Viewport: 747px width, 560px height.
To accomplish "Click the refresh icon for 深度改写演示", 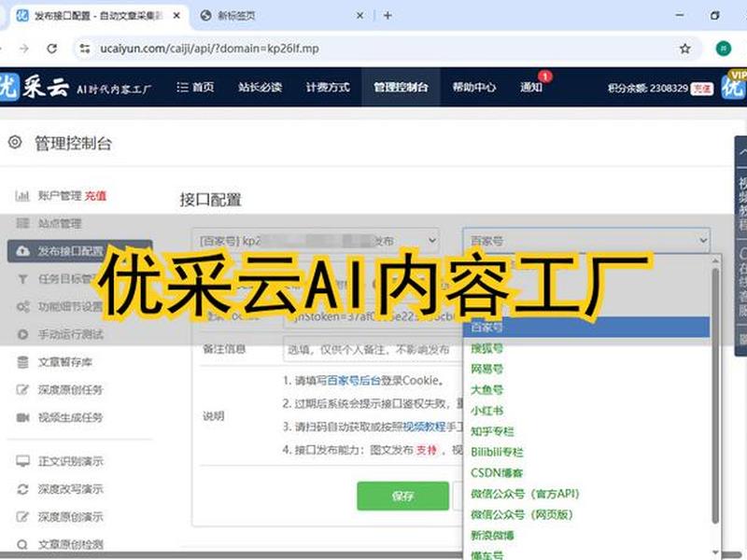I will point(22,489).
